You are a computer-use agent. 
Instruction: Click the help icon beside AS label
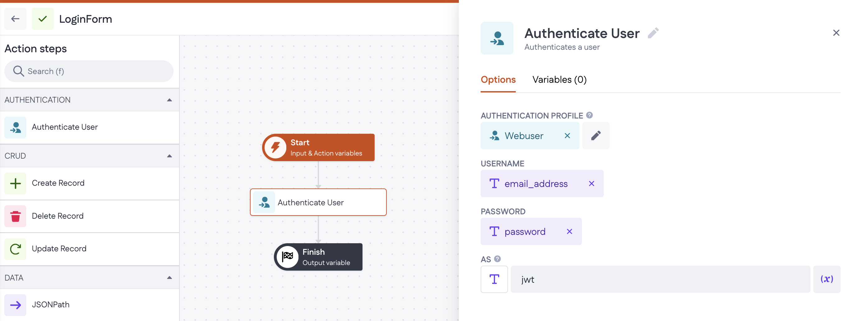coord(497,259)
